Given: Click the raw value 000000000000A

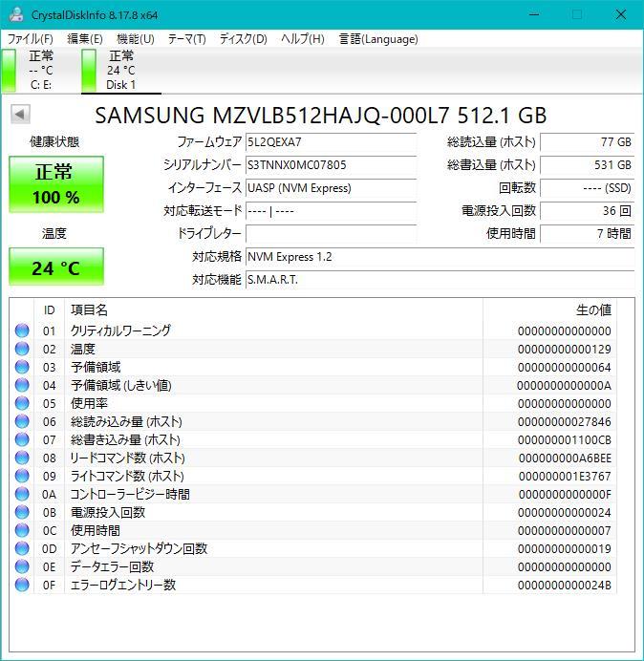Looking at the screenshot, I should click(564, 385).
